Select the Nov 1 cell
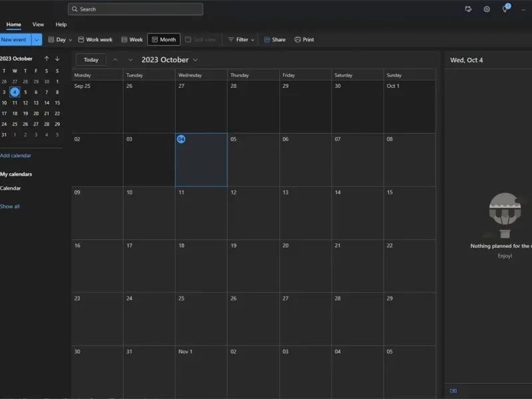This screenshot has height=399, width=532. (201, 372)
